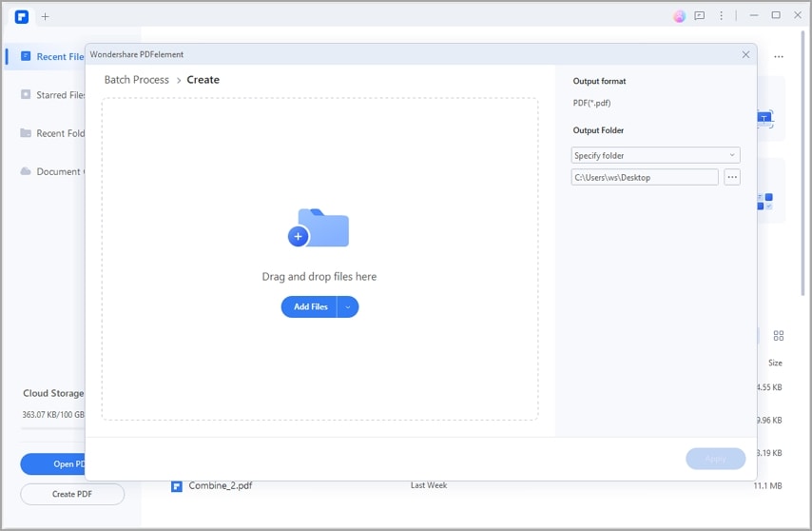Open the Specify folder dropdown
This screenshot has width=812, height=531.
(x=655, y=155)
